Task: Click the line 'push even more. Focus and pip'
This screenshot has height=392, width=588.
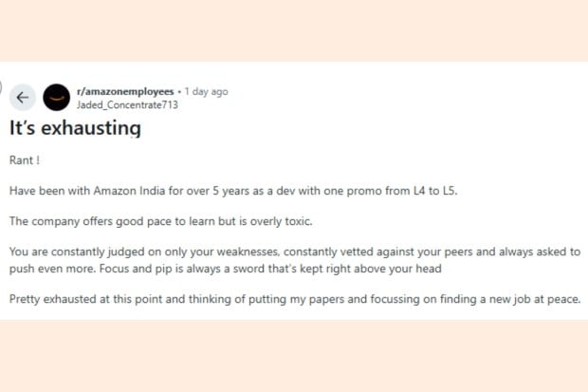Action: (226, 269)
